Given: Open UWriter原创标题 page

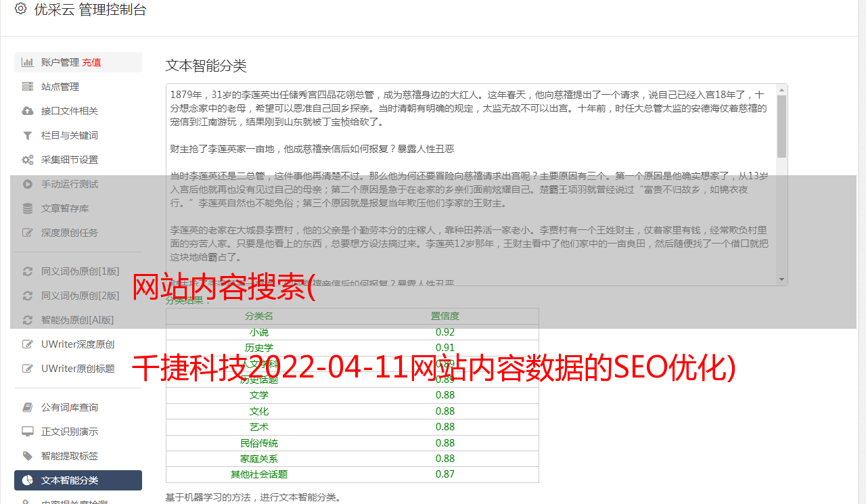Looking at the screenshot, I should click(78, 369).
